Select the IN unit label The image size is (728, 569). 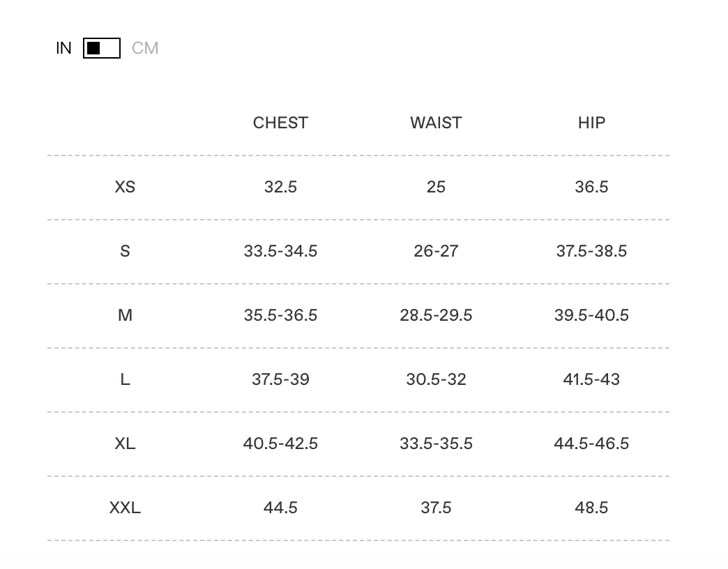63,48
